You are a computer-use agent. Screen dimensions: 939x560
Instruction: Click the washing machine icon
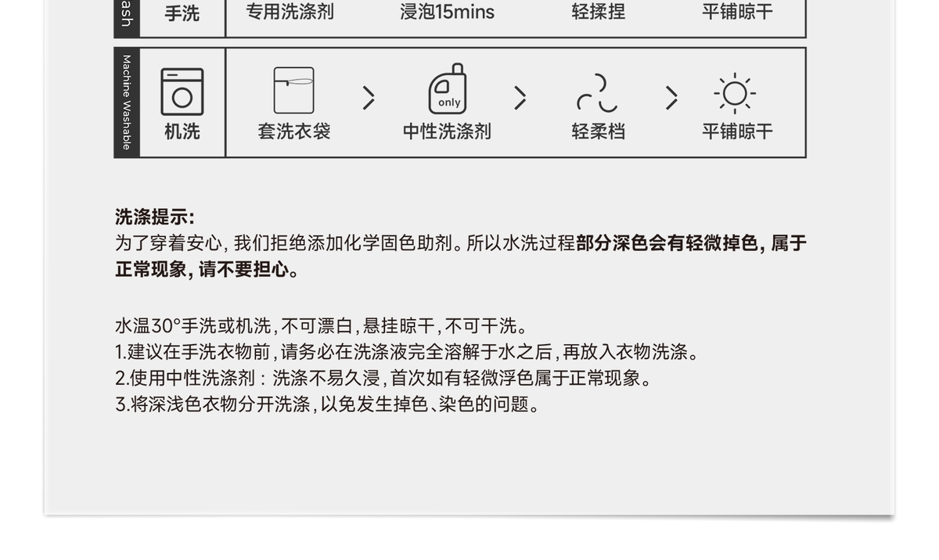[182, 92]
